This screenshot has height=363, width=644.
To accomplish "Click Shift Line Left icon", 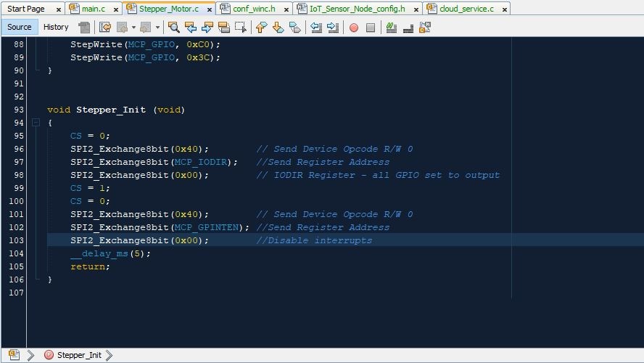I will tap(316, 28).
